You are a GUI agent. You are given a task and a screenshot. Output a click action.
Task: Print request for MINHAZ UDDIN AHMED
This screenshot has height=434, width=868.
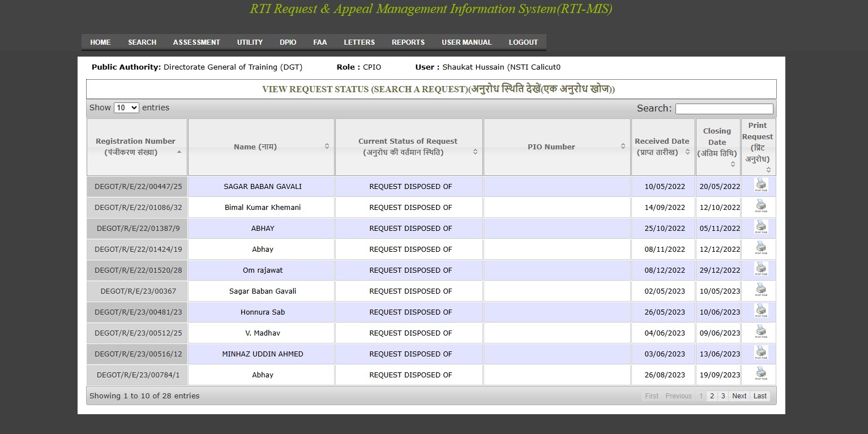pyautogui.click(x=761, y=353)
